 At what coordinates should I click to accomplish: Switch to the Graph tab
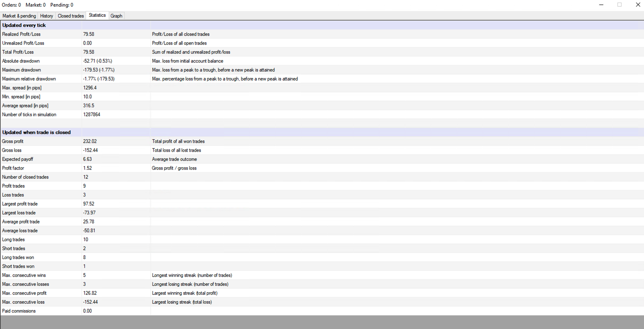click(x=116, y=16)
